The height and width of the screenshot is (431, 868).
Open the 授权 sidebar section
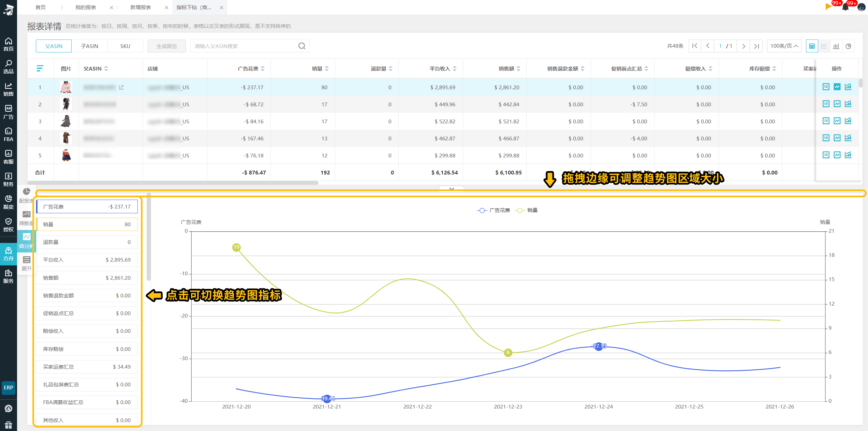(8, 225)
